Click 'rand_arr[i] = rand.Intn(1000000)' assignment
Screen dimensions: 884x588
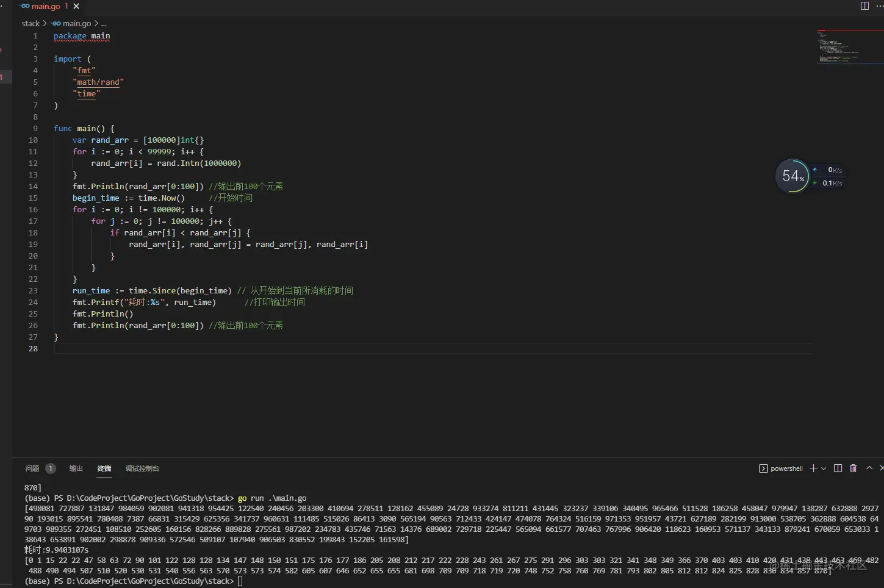166,163
